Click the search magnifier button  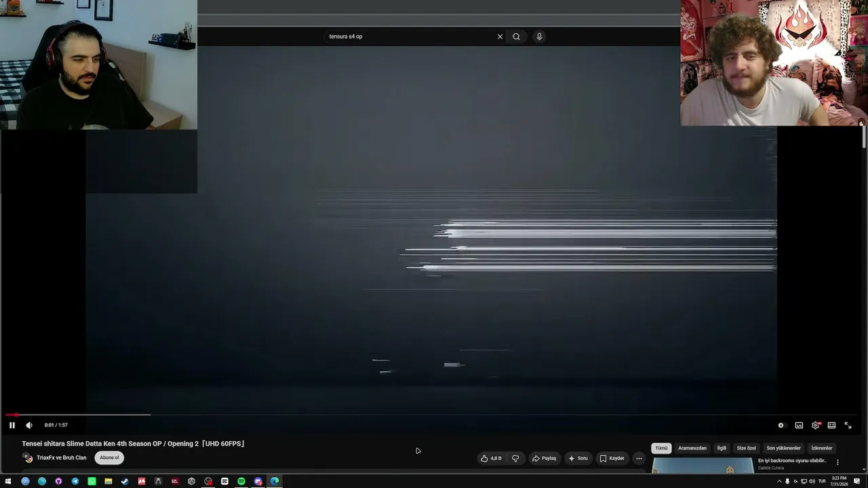pos(516,37)
